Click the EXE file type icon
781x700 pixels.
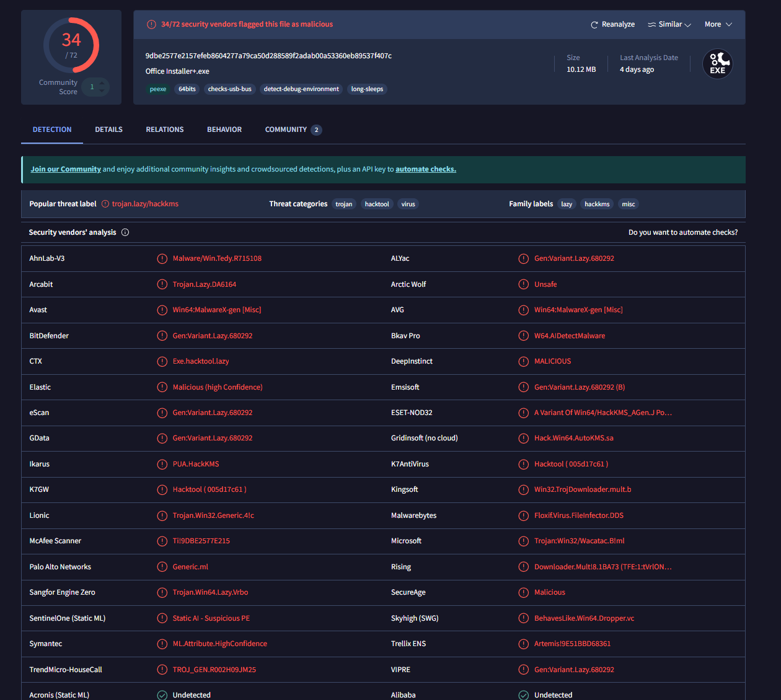click(x=717, y=64)
